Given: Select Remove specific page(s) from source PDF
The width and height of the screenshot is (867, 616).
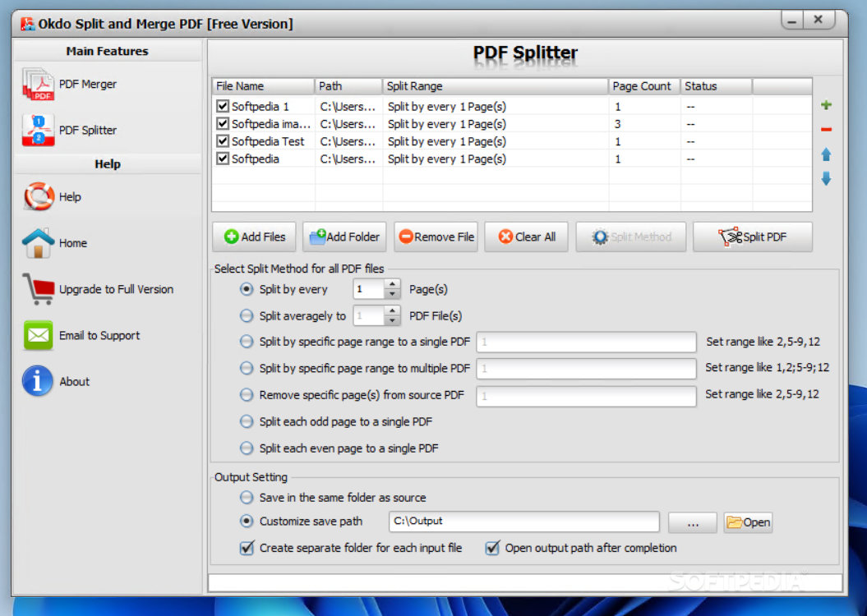Looking at the screenshot, I should click(x=247, y=395).
